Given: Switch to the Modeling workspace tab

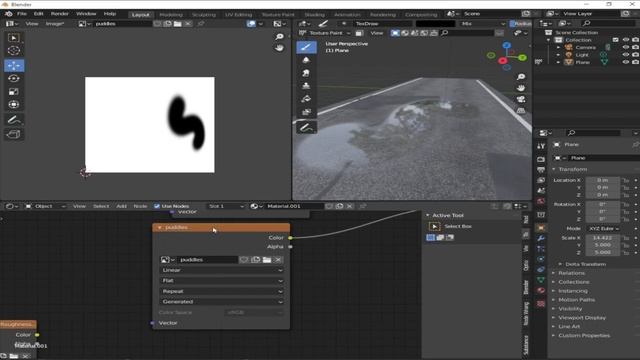Looking at the screenshot, I should (x=171, y=15).
